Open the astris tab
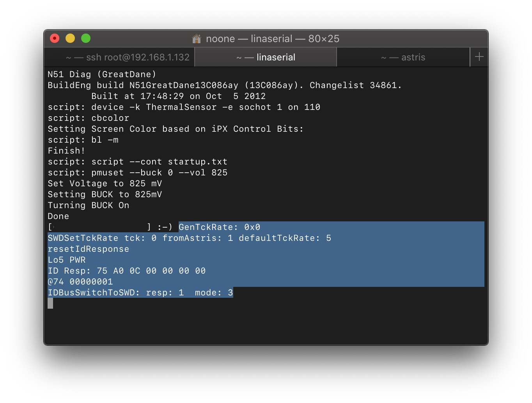 (403, 57)
